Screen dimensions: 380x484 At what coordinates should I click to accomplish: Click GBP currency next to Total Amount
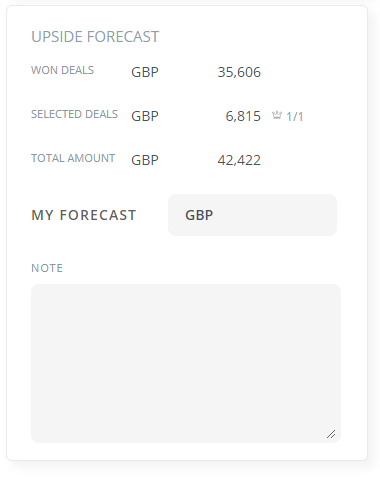coord(145,160)
